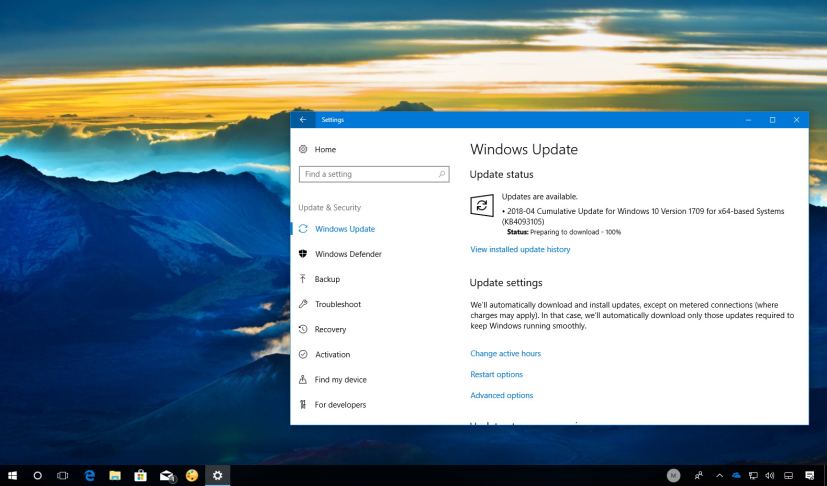Viewport: 827px width, 486px height.
Task: Open Find my device page
Action: (340, 379)
